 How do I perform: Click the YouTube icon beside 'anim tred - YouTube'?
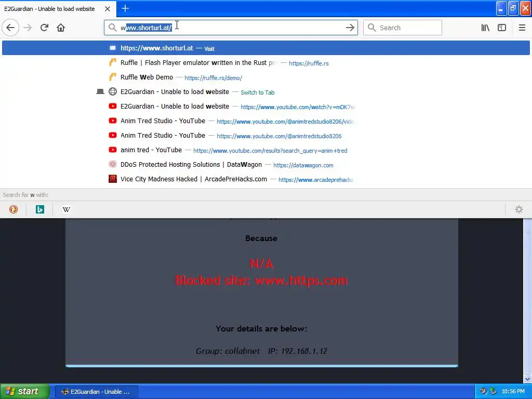[113, 150]
